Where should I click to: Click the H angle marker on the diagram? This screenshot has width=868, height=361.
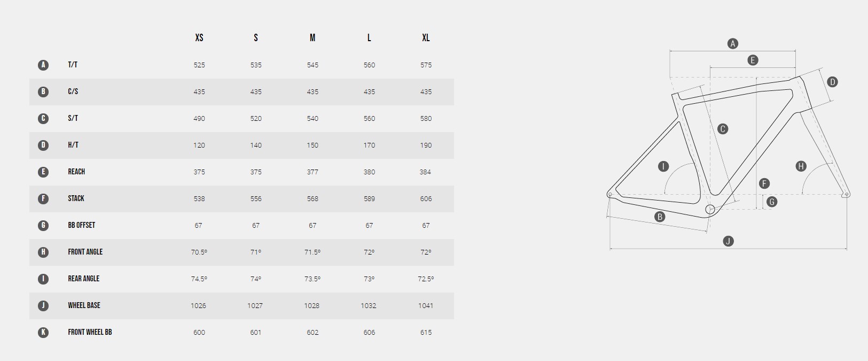[x=801, y=166]
